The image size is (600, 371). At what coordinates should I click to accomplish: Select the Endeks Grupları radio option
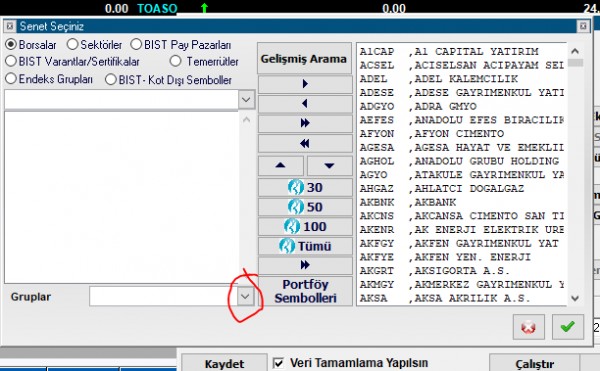pos(49,79)
